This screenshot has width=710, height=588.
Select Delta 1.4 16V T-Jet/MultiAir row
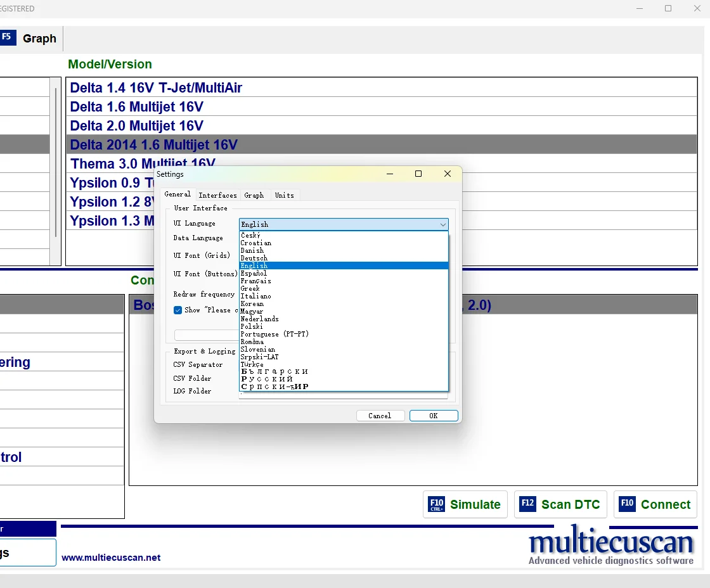point(381,87)
